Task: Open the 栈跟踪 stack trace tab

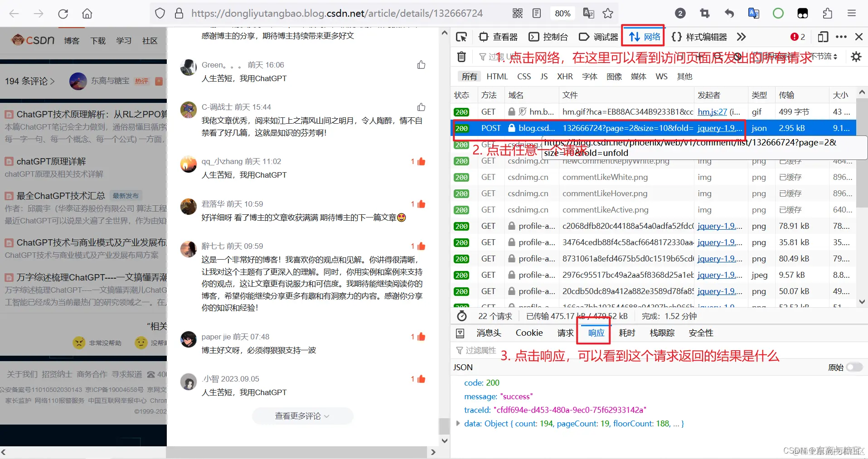Action: 662,333
